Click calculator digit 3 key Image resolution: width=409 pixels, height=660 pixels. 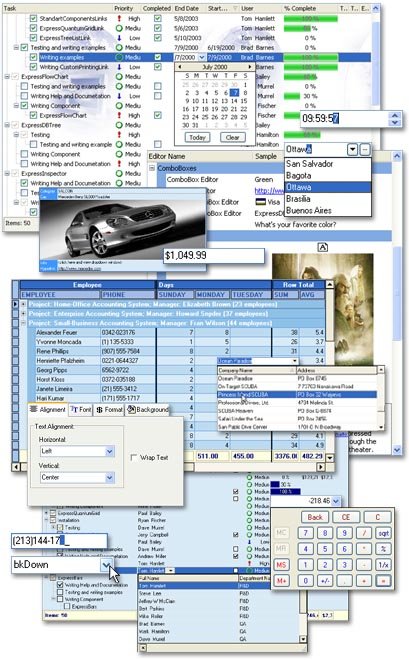(344, 565)
